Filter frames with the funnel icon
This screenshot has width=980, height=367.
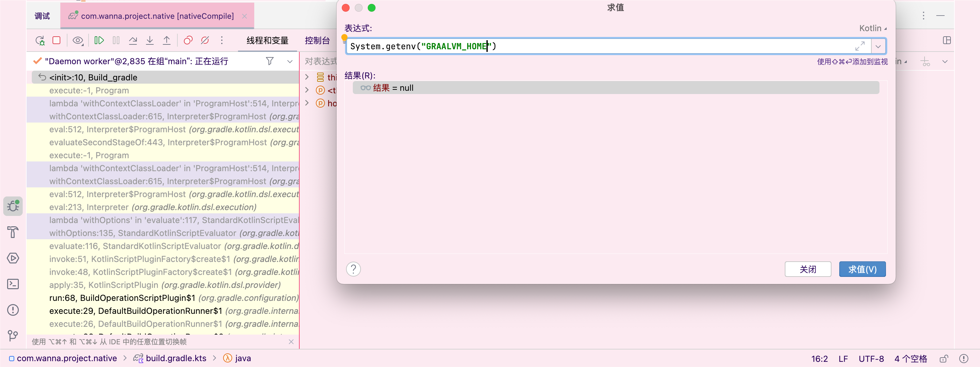point(270,61)
